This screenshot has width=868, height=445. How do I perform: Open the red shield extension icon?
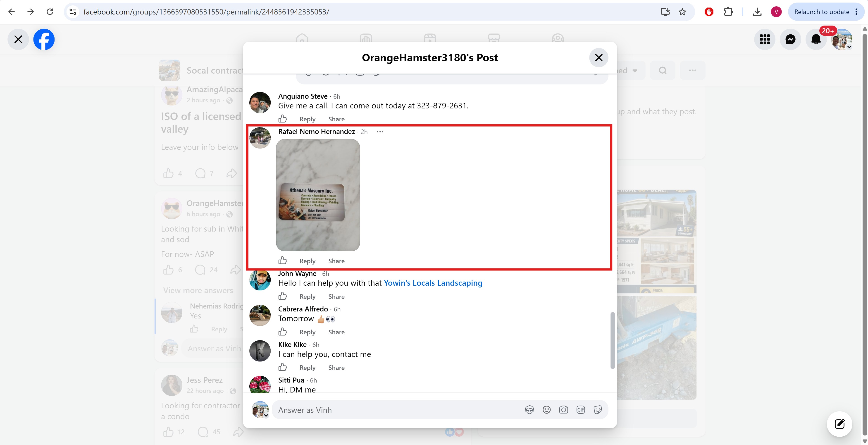coord(709,12)
